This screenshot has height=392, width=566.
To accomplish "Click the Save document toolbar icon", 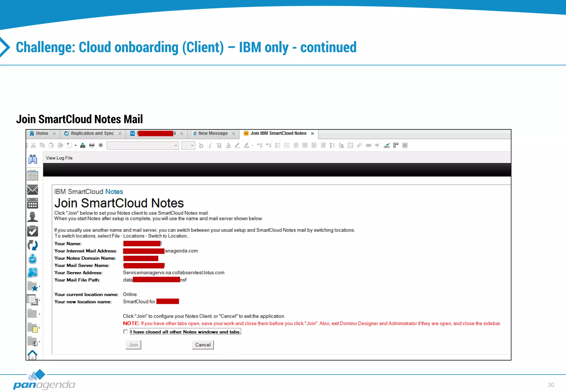I will pyautogui.click(x=83, y=145).
